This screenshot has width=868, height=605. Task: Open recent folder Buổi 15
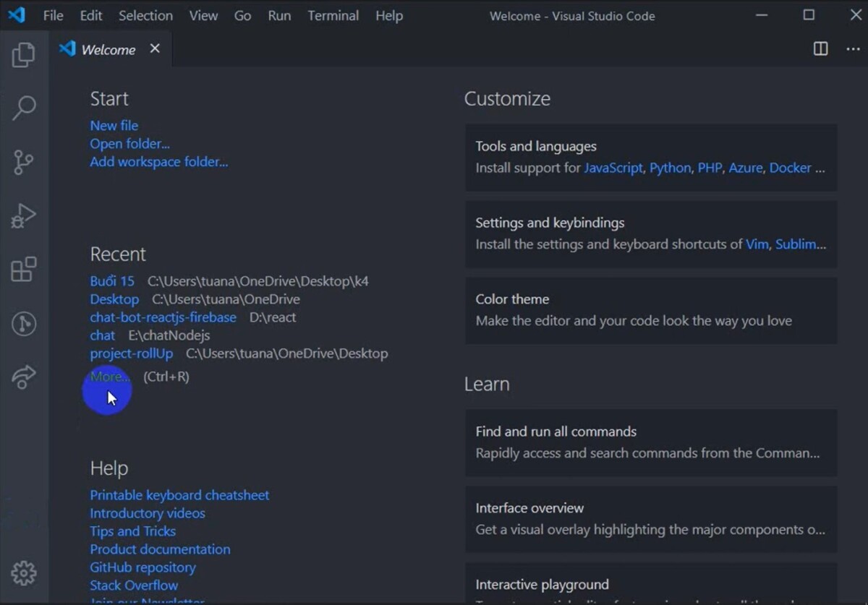[112, 281]
